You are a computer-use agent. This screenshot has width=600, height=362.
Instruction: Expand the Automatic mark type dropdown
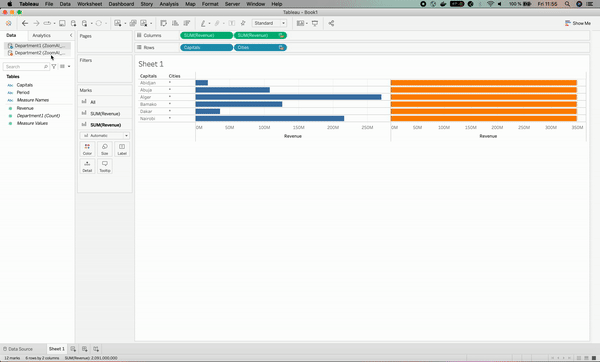(x=105, y=135)
